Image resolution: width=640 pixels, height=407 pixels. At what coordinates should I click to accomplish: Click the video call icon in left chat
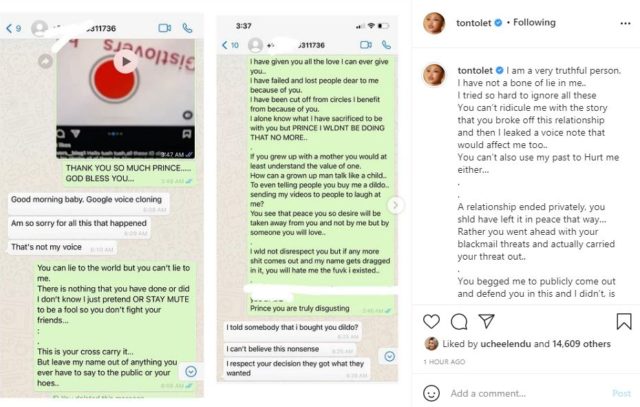coord(164,28)
